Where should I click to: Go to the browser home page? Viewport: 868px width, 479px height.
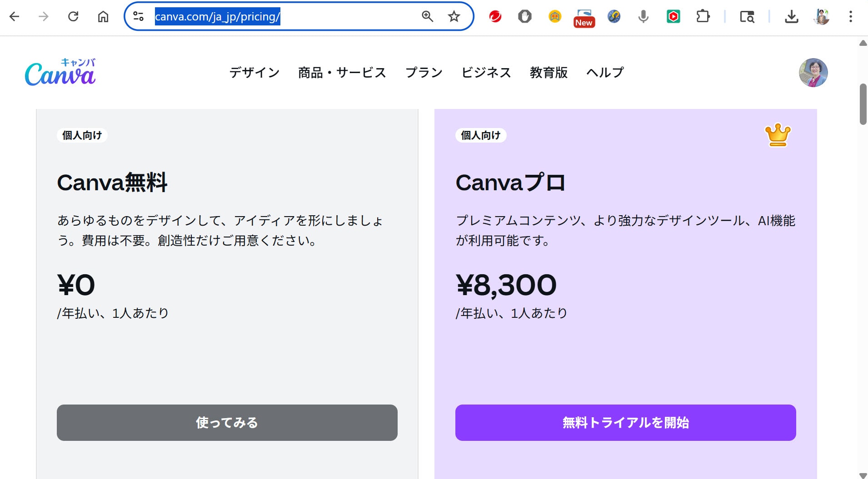click(x=103, y=17)
